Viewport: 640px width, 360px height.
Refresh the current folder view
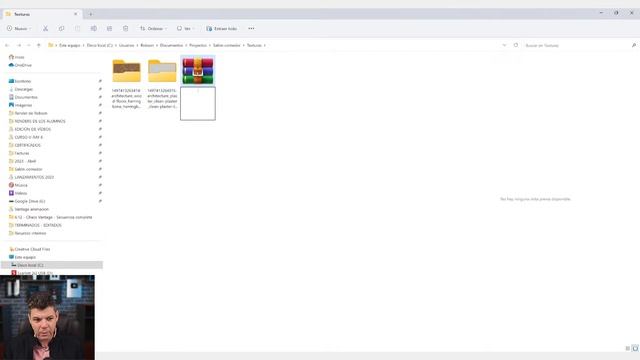click(x=516, y=45)
